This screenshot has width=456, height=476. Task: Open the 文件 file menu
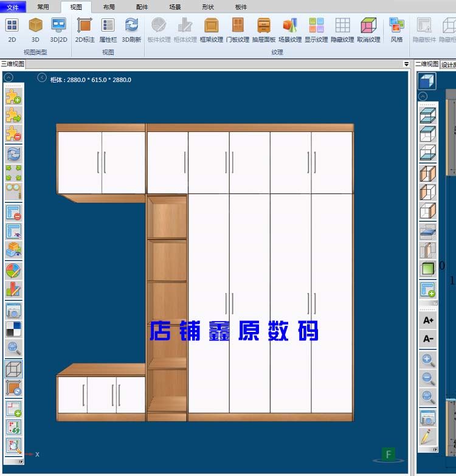(x=13, y=7)
